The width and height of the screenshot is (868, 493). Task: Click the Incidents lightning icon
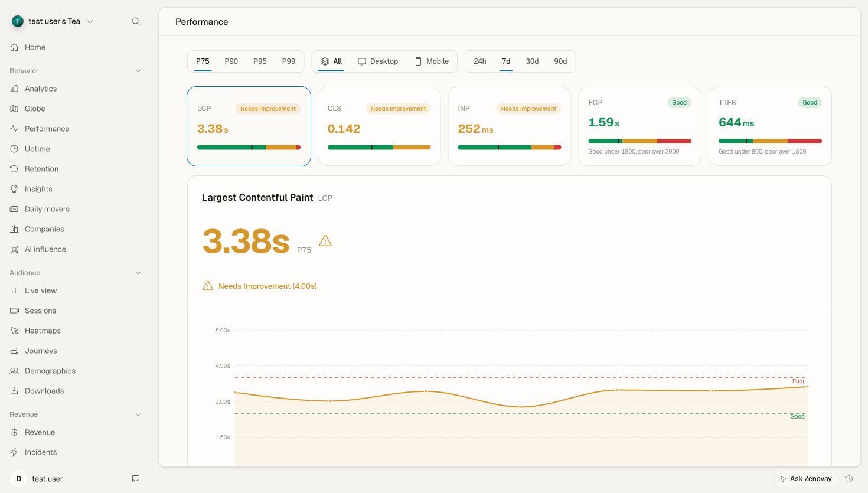14,452
